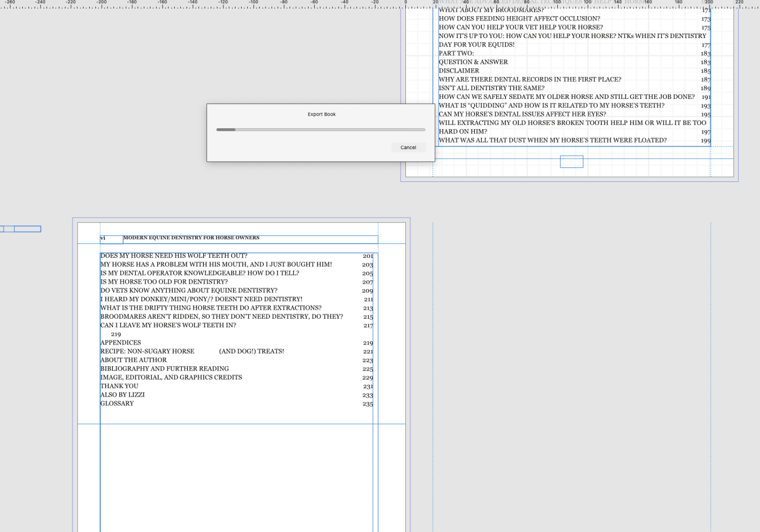This screenshot has height=532, width=760.
Task: Click the 'ALSO BY LIZZI' entry
Action: [x=123, y=394]
